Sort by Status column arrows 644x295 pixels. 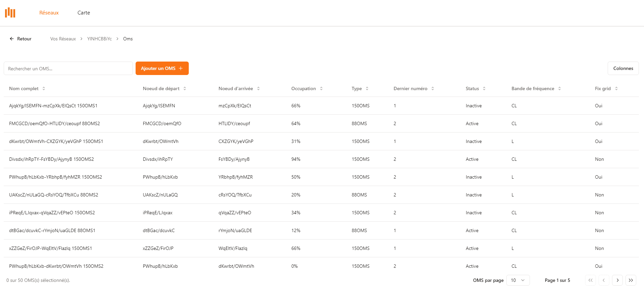484,88
